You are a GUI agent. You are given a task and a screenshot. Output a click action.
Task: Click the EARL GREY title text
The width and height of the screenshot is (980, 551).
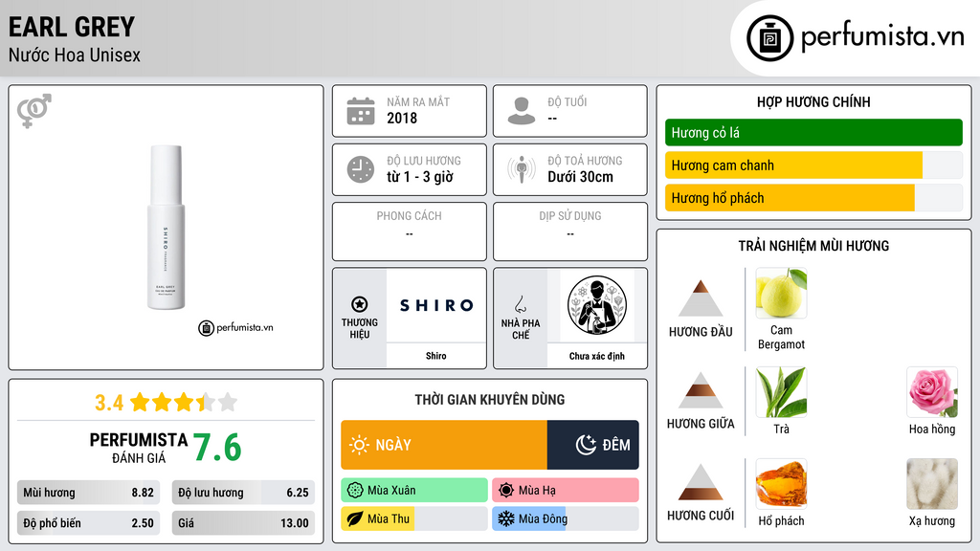pos(72,27)
